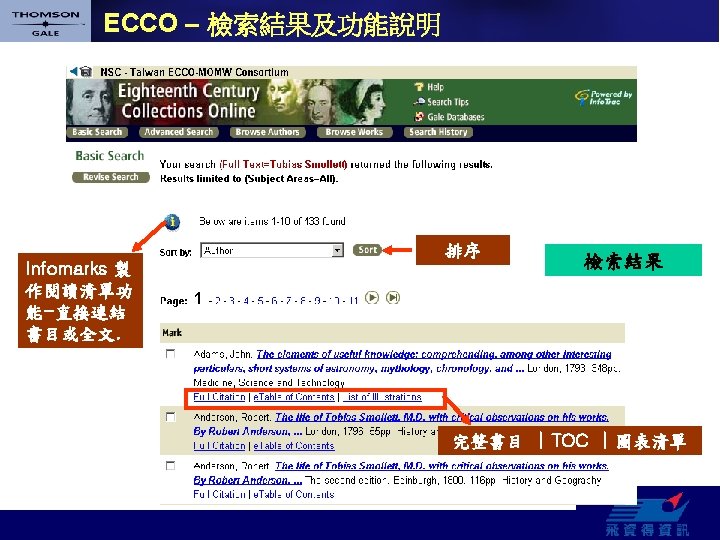Screen dimensions: 720x540
Task: Click the Powered by InfoTrac logo
Action: pyautogui.click(x=603, y=97)
